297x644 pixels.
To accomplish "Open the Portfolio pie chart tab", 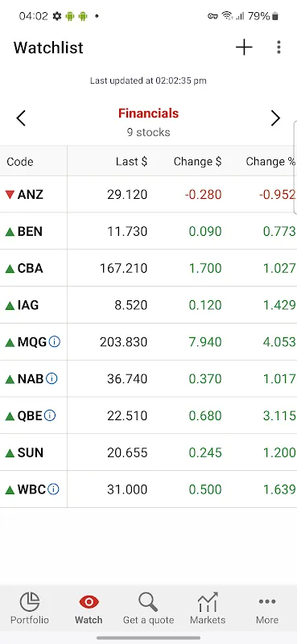I will coord(30,609).
